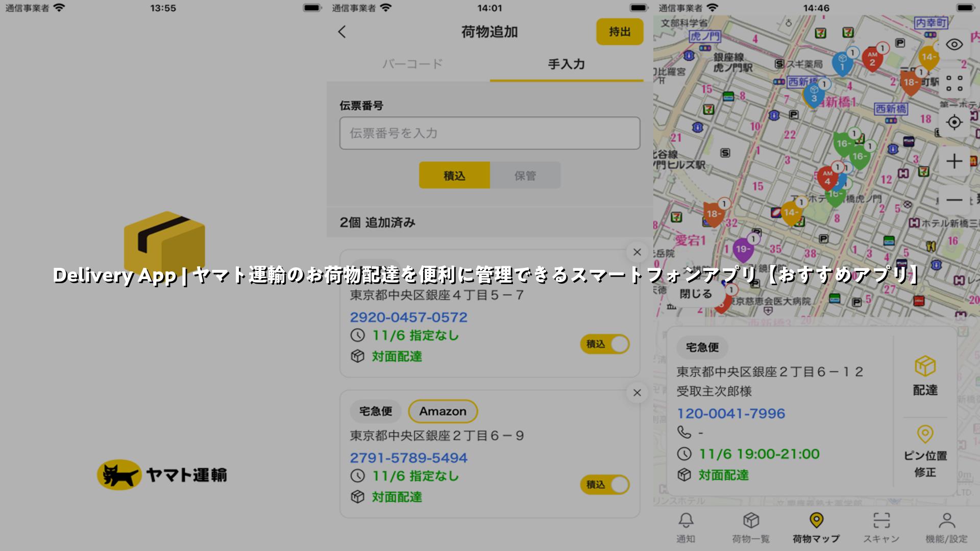Toggle 積込 switch for 2791-5789-5494
This screenshot has width=980, height=551.
click(605, 485)
